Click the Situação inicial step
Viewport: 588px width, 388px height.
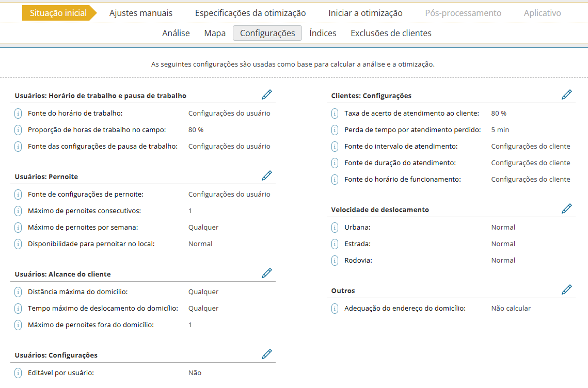coord(58,13)
